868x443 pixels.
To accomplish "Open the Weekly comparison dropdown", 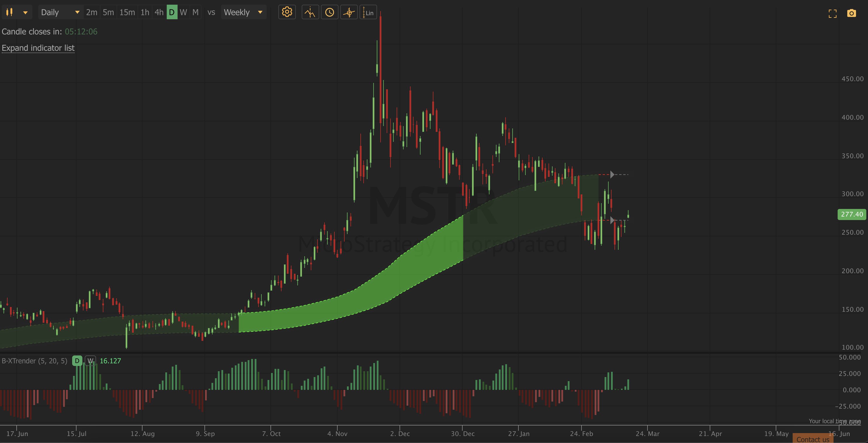I will pos(243,13).
